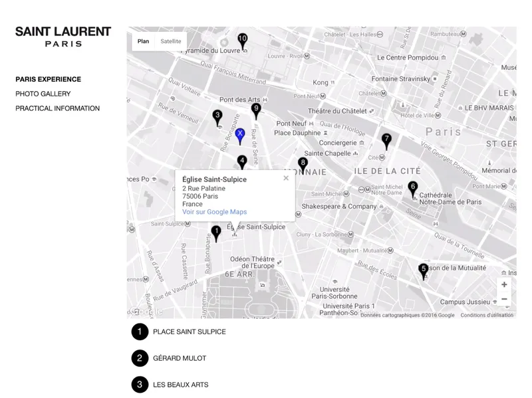Click the Pont Neuf metro station icon
This screenshot has width=532, height=398.
click(323, 96)
